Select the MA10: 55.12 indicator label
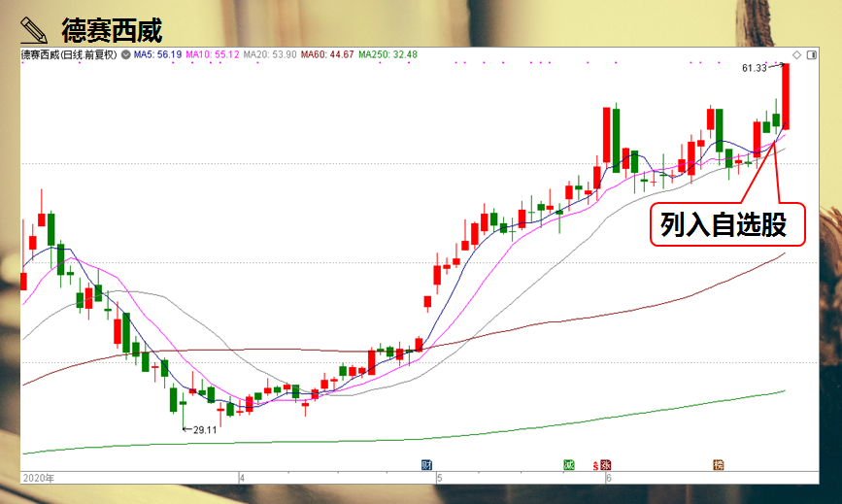 (x=213, y=54)
